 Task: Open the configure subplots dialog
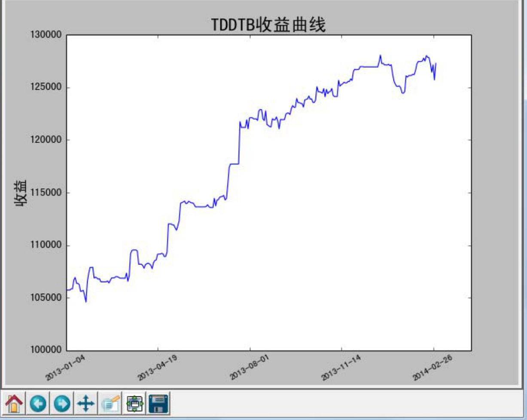pyautogui.click(x=134, y=404)
